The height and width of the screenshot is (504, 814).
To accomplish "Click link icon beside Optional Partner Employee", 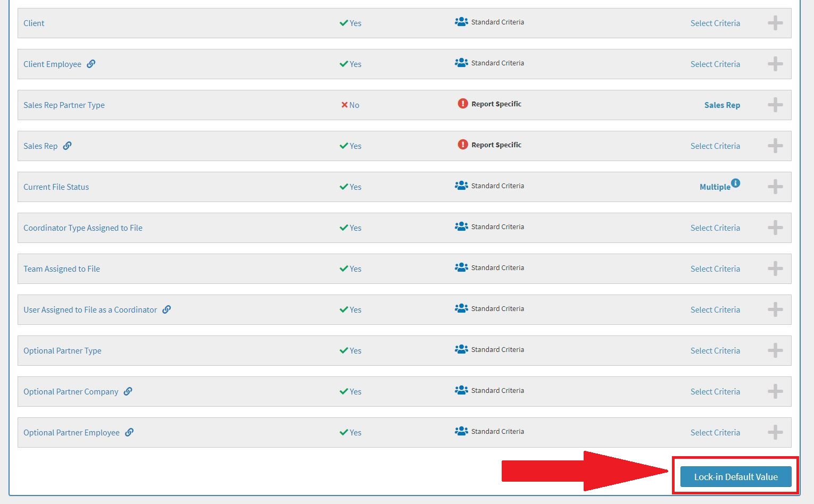I will coord(129,432).
